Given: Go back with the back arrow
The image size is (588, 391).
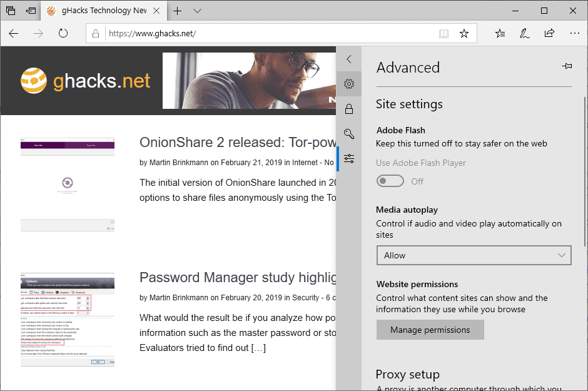Looking at the screenshot, I should pyautogui.click(x=14, y=33).
